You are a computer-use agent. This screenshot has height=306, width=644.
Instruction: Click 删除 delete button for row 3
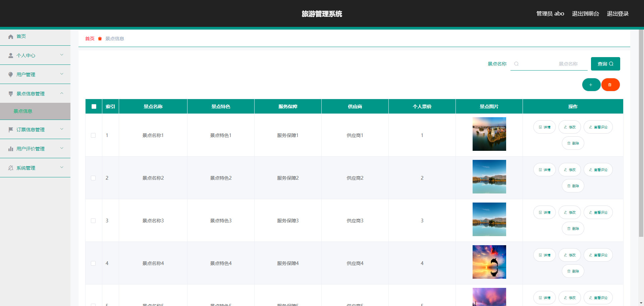[573, 228]
